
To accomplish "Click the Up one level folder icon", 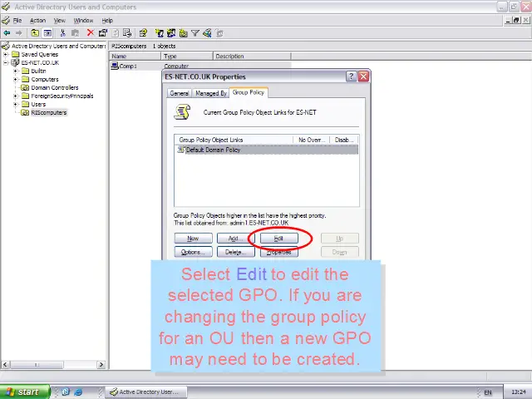I will pyautogui.click(x=35, y=33).
